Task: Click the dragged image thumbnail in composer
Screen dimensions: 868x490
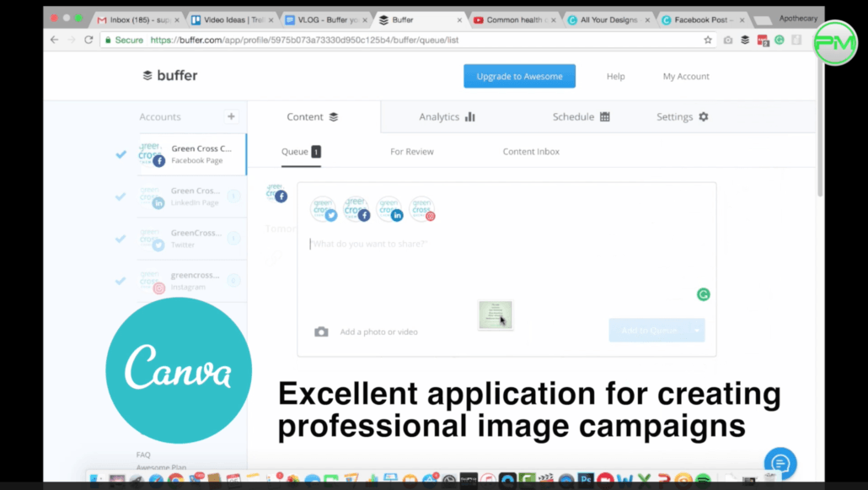Action: (496, 315)
